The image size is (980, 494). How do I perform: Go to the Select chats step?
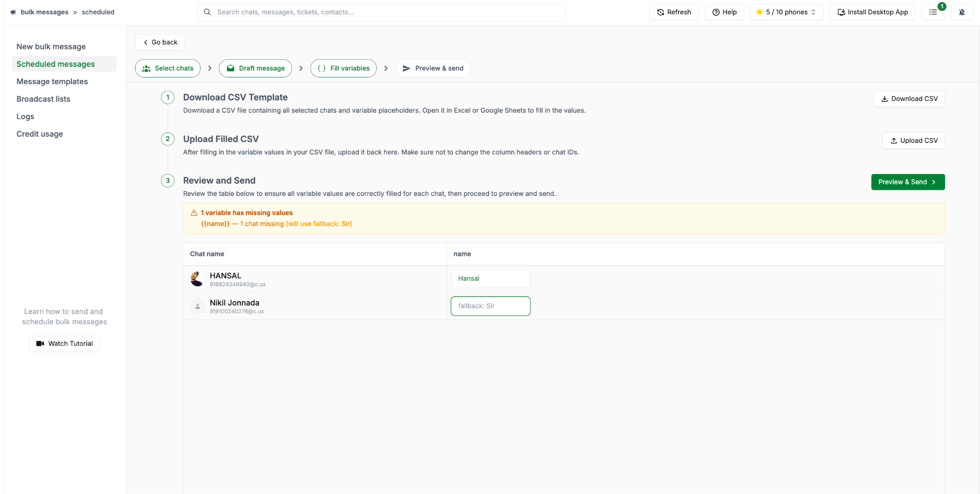click(167, 68)
